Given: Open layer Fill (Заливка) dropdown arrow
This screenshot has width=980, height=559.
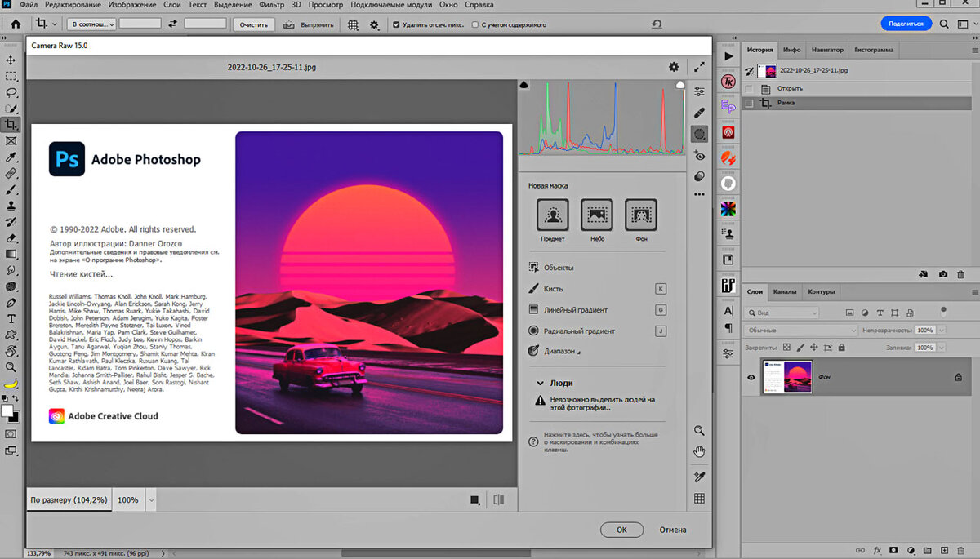Looking at the screenshot, I should [942, 348].
